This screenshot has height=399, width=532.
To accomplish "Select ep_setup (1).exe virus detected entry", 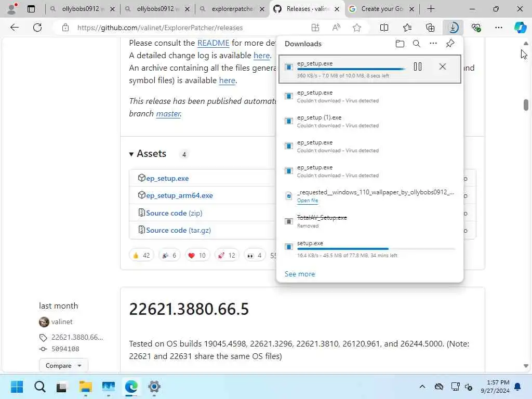I will 370,121.
